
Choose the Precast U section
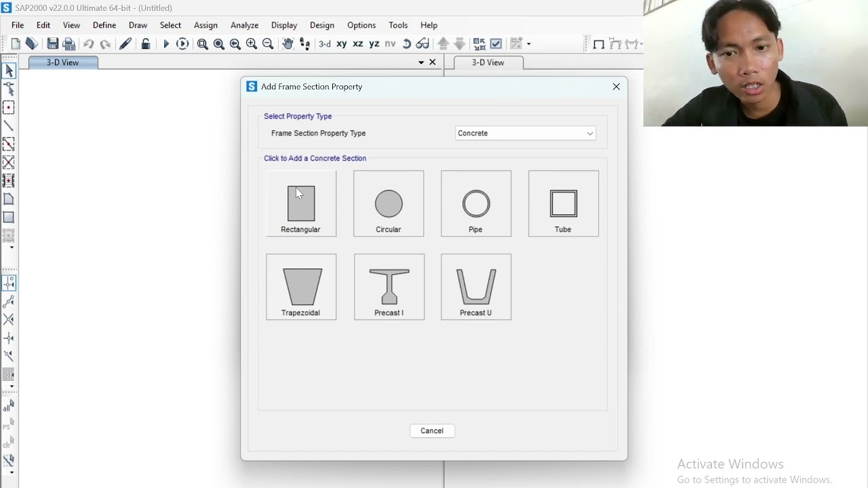coord(476,287)
